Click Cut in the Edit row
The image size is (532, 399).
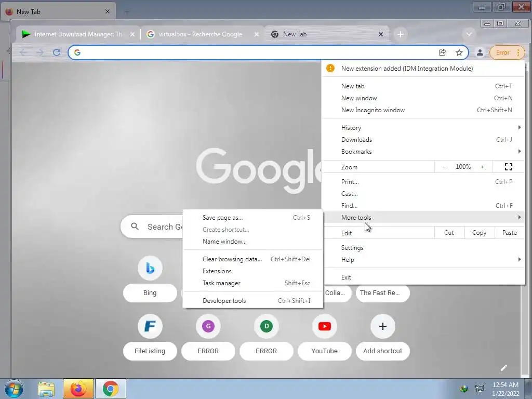(x=449, y=232)
